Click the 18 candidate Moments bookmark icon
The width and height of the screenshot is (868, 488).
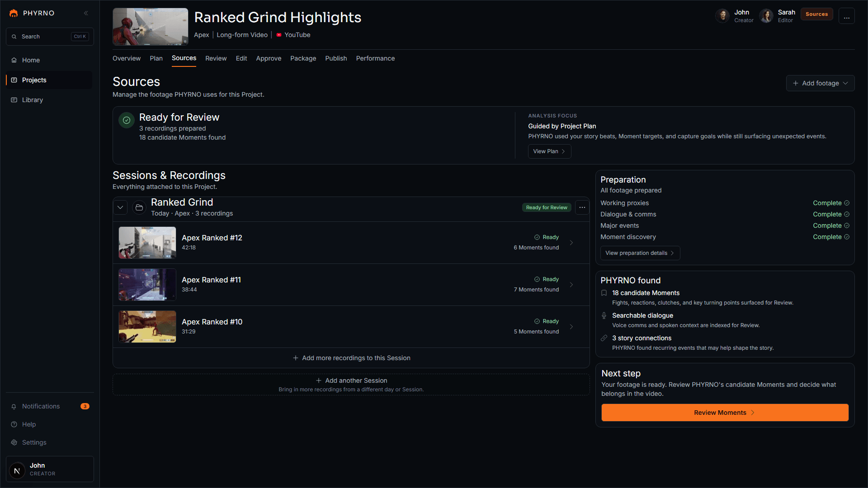click(604, 293)
